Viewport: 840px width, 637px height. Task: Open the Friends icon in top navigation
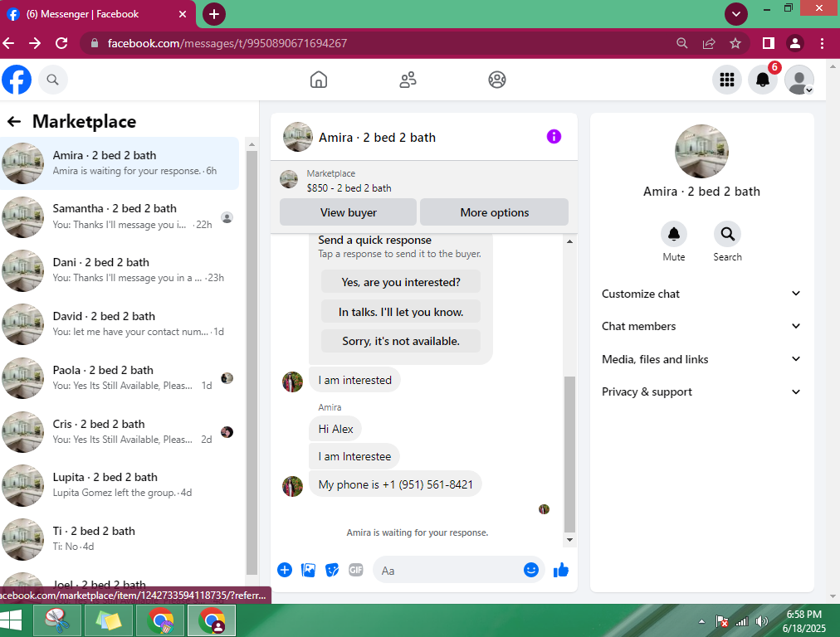coord(408,80)
